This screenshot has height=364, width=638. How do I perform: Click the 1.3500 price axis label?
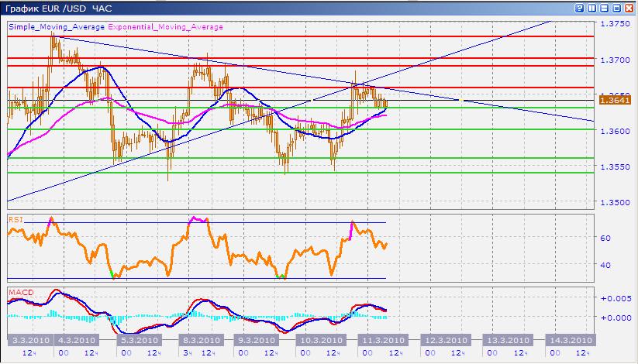pyautogui.click(x=616, y=202)
